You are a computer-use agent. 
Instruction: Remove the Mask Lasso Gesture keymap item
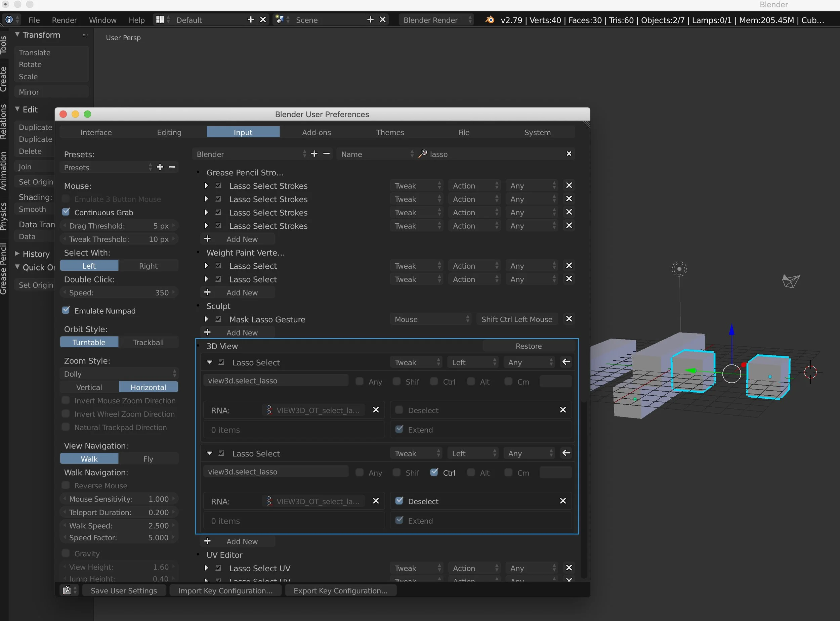(x=569, y=319)
